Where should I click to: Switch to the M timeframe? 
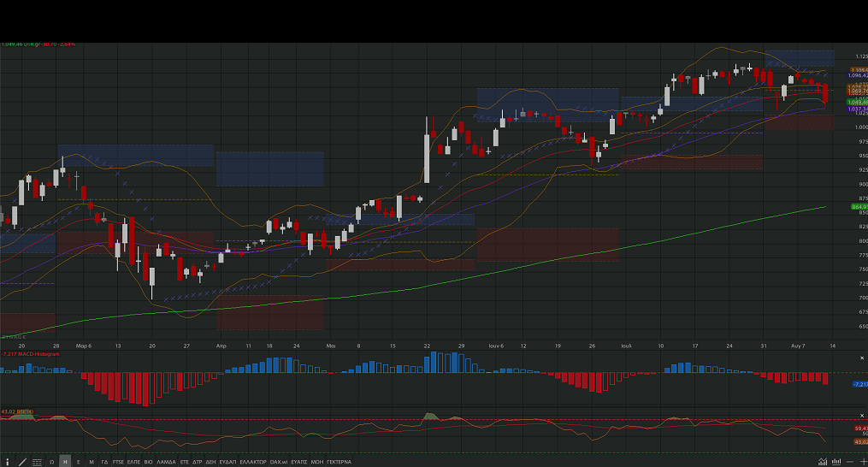(x=92, y=462)
